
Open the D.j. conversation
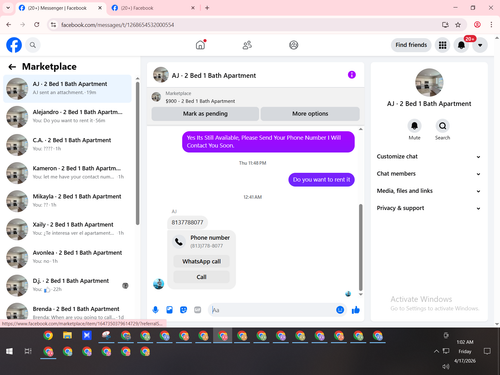[x=67, y=285]
